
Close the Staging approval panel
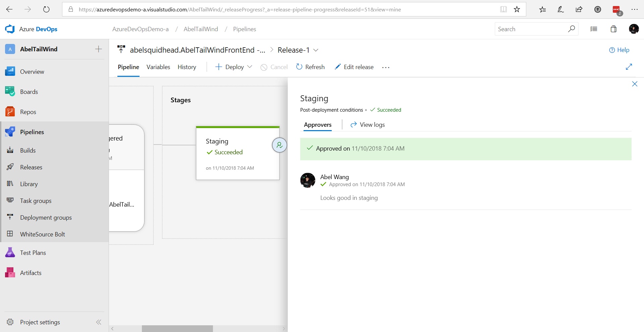pyautogui.click(x=635, y=84)
